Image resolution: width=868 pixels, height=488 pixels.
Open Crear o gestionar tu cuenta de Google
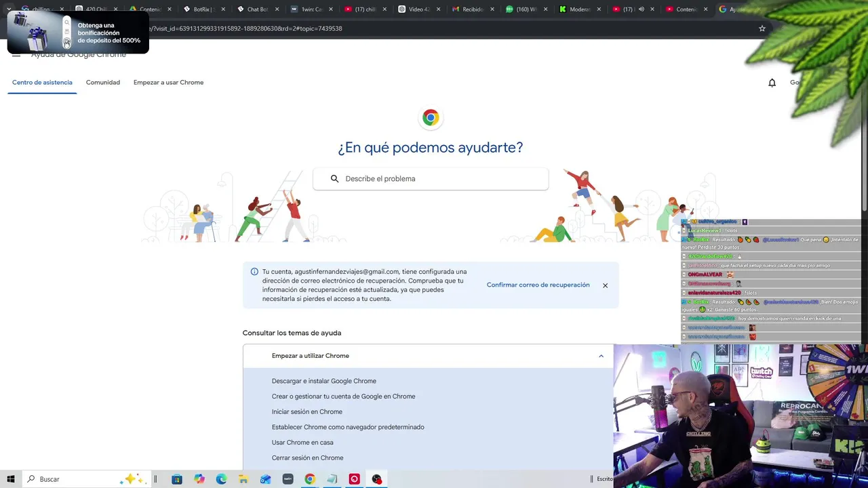click(344, 396)
